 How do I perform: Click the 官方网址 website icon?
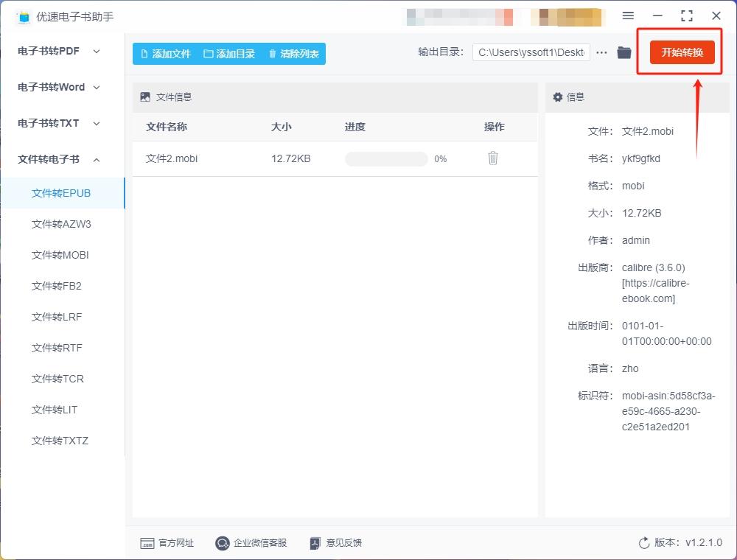147,543
